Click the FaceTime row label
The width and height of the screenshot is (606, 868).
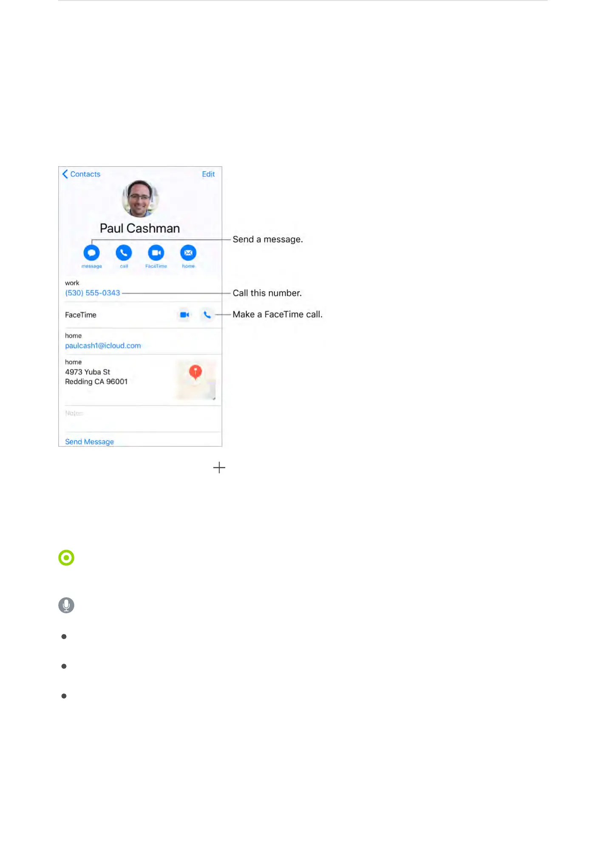81,315
